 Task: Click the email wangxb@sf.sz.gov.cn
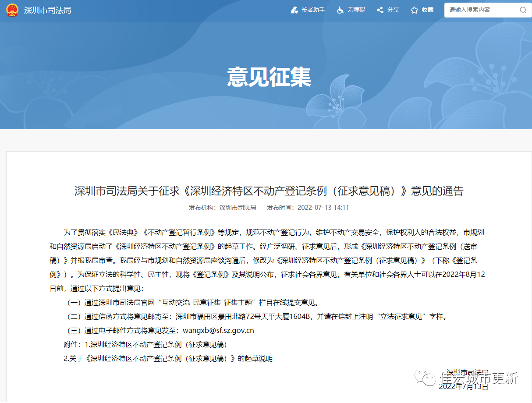click(x=218, y=331)
